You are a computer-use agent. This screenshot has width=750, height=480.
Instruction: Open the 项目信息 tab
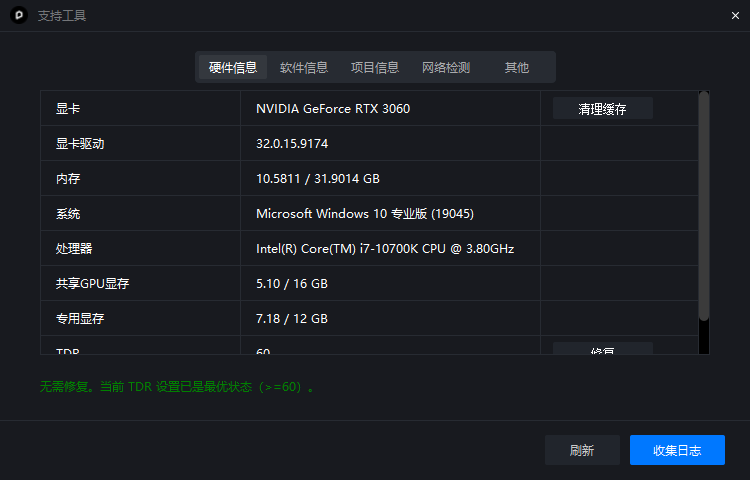pyautogui.click(x=375, y=68)
